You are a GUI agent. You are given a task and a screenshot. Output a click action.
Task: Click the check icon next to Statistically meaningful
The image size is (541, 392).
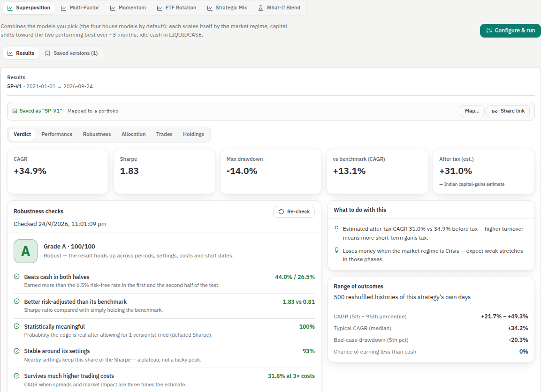click(x=16, y=326)
